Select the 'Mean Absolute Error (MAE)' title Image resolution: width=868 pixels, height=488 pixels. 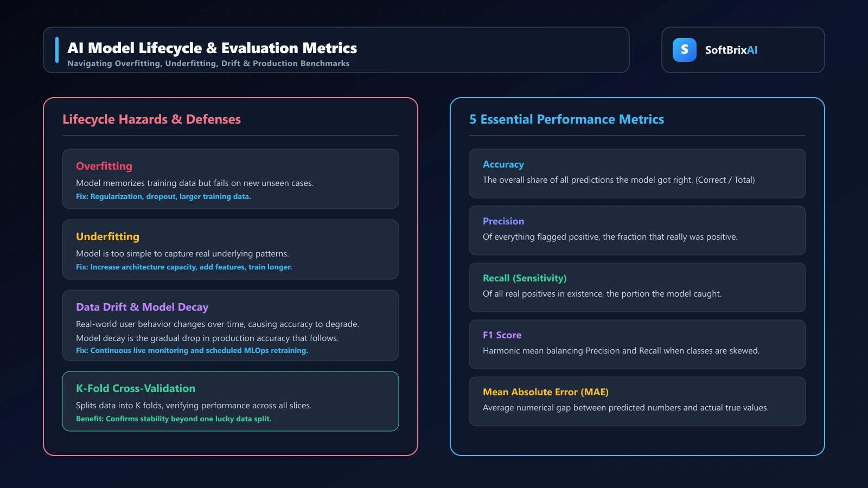546,392
